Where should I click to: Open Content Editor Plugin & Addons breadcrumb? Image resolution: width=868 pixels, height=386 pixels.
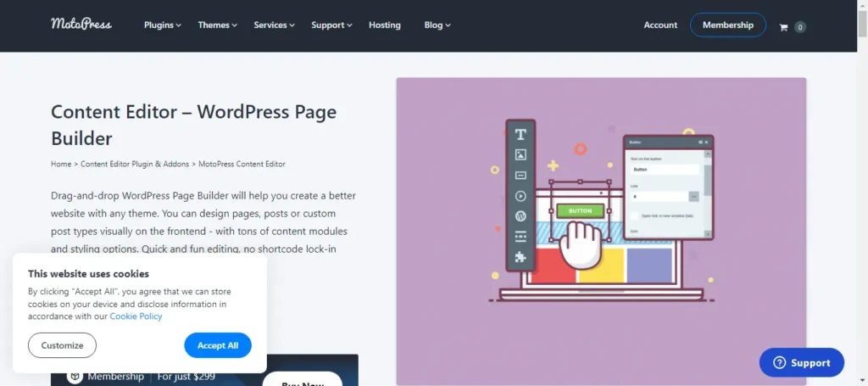[x=135, y=164]
